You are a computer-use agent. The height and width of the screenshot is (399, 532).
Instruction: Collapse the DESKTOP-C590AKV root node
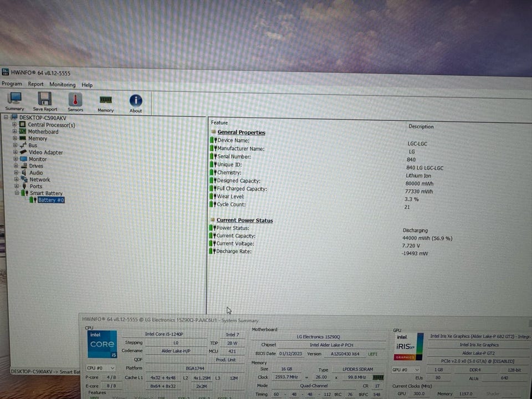(x=6, y=117)
